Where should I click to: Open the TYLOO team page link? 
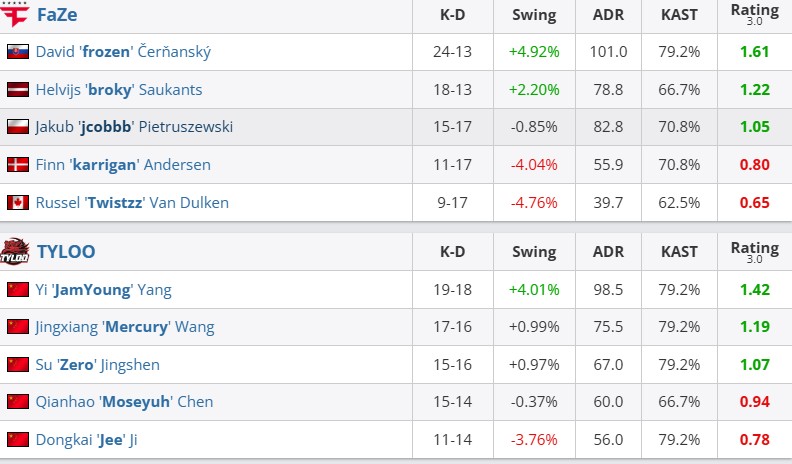[66, 252]
